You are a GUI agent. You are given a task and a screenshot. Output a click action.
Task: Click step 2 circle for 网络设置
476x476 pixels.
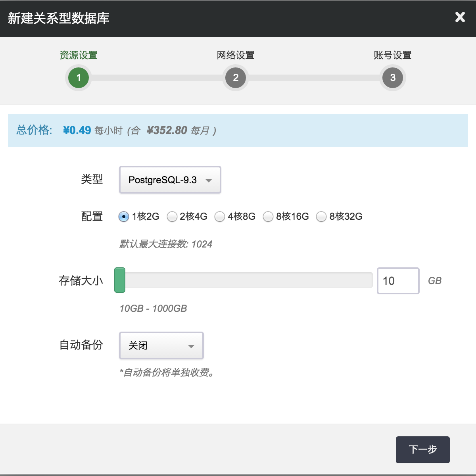pyautogui.click(x=236, y=78)
